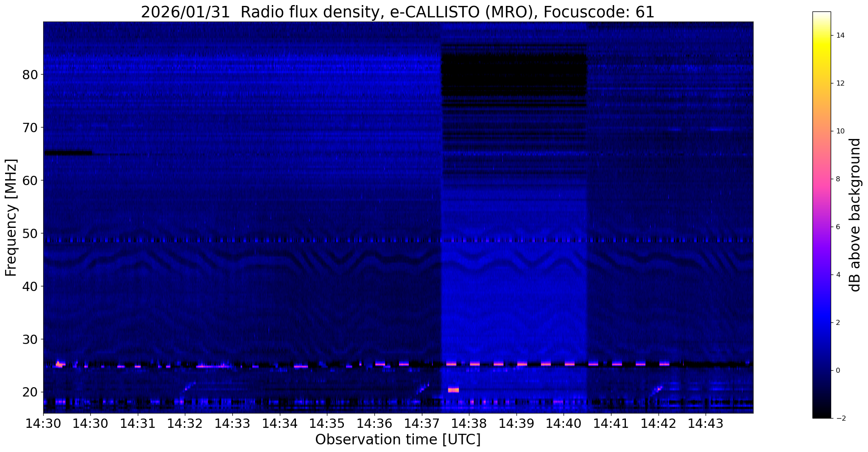Click the 14:36 time tick label
The image size is (868, 452).
(x=374, y=423)
